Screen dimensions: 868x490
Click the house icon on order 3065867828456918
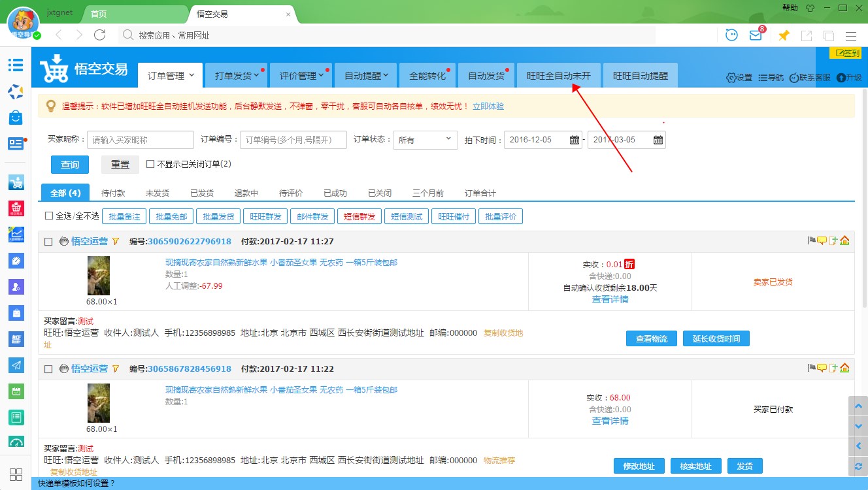point(844,368)
